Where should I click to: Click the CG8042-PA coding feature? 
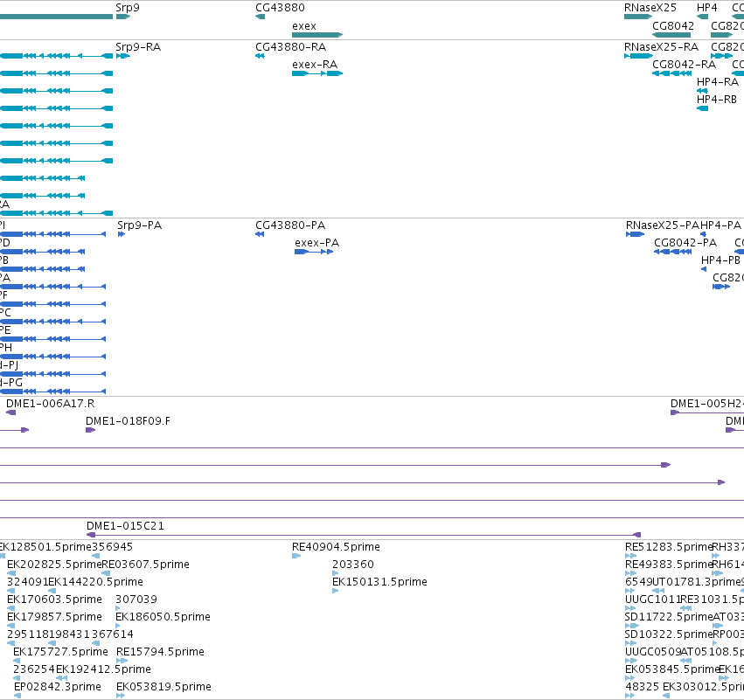672,252
